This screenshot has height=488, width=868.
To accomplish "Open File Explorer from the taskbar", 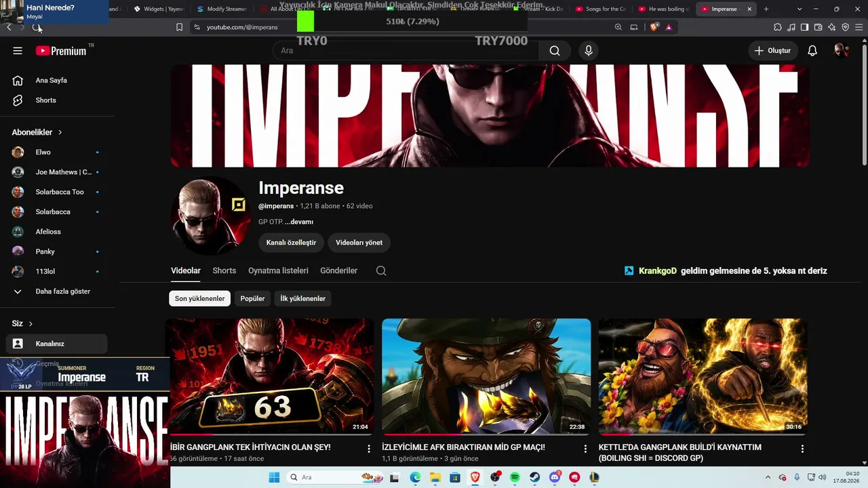I will (x=435, y=477).
